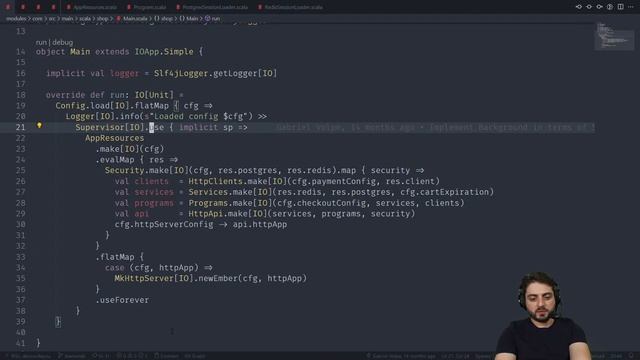Open the editor More Actions ellipsis menu
Image resolution: width=640 pixels, height=360 pixels.
click(x=631, y=7)
